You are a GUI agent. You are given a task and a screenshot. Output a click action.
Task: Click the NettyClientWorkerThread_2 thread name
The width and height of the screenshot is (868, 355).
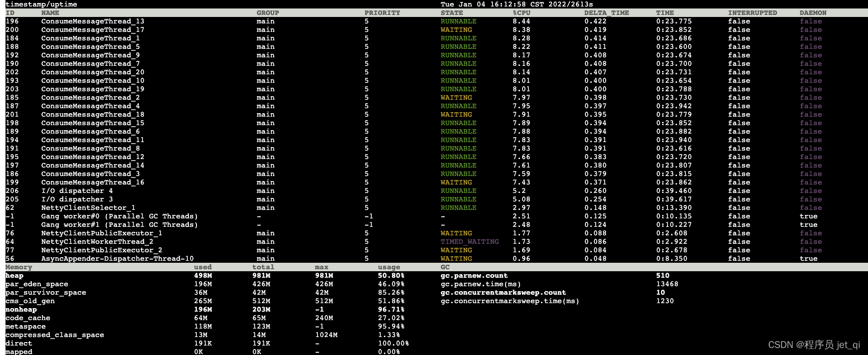[97, 242]
